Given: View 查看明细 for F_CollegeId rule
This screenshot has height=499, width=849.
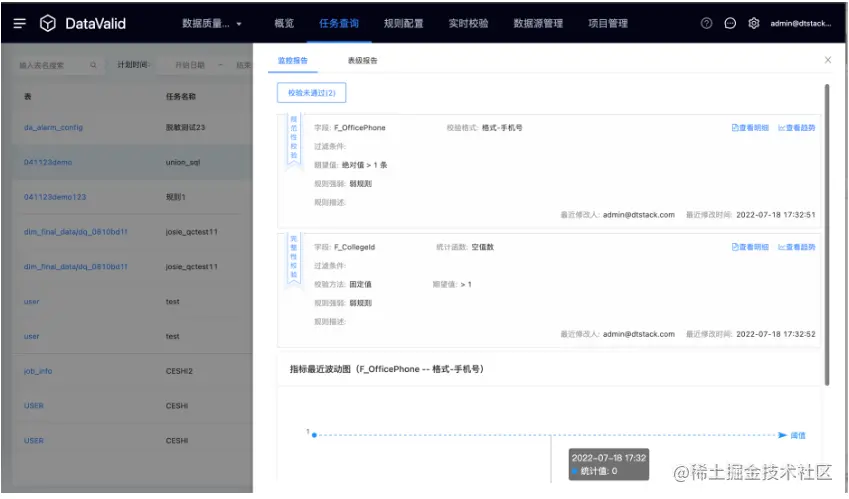Looking at the screenshot, I should [750, 247].
